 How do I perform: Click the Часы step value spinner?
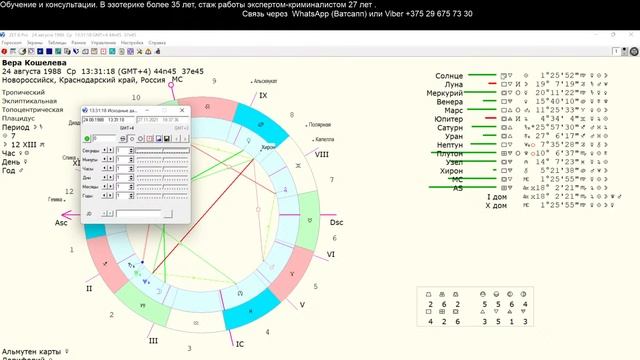(x=125, y=169)
